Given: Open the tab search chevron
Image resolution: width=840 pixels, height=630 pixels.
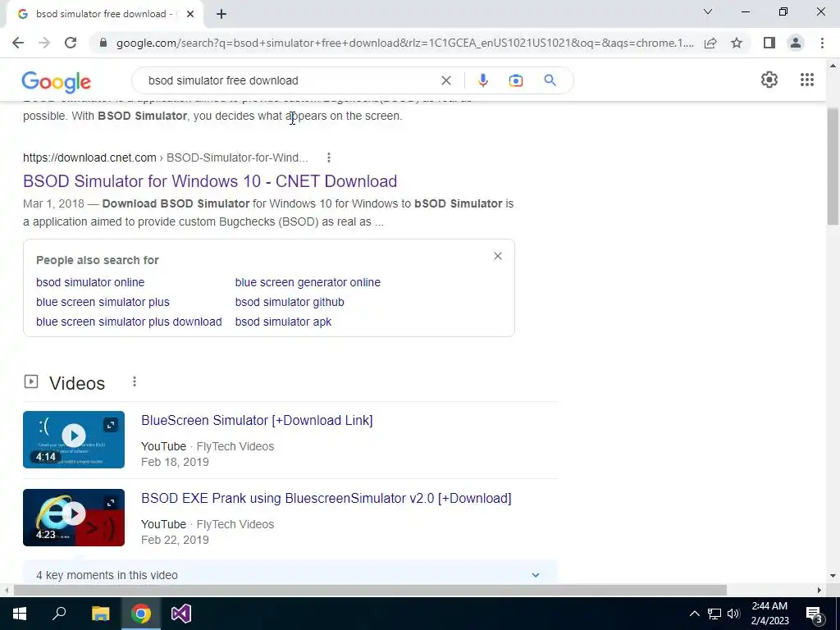Looking at the screenshot, I should (707, 11).
